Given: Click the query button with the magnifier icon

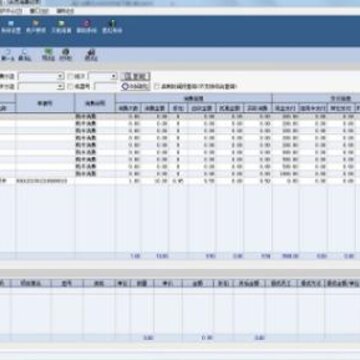Looking at the screenshot, I should pos(135,76).
